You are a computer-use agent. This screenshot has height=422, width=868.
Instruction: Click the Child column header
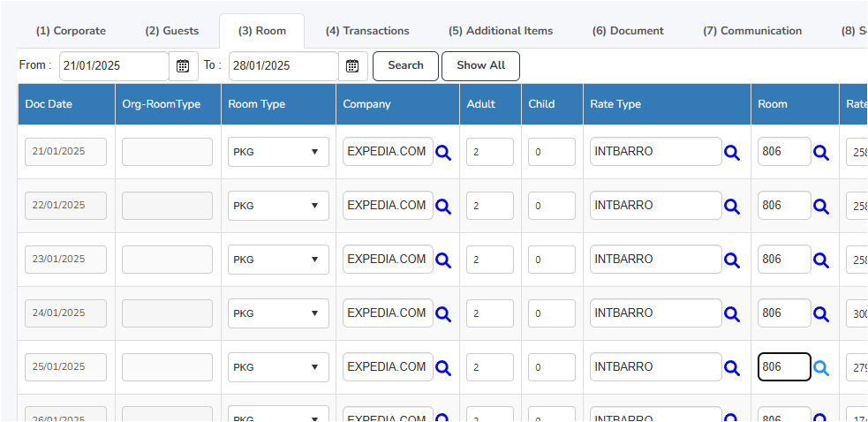click(552, 104)
